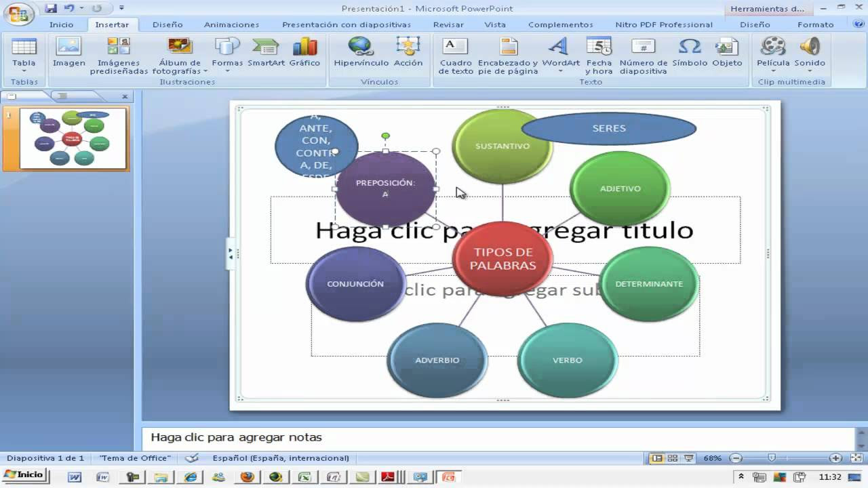
Task: Open zoom dialog via 68% level
Action: [x=713, y=458]
